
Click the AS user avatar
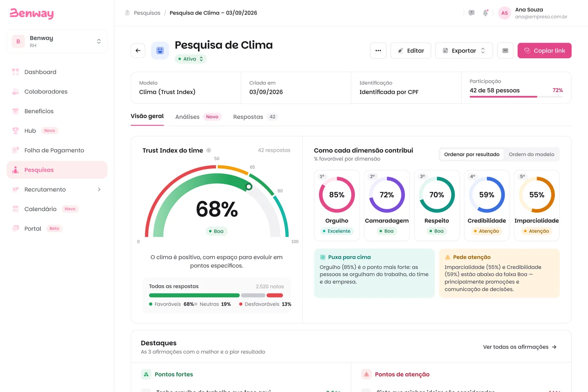(505, 13)
